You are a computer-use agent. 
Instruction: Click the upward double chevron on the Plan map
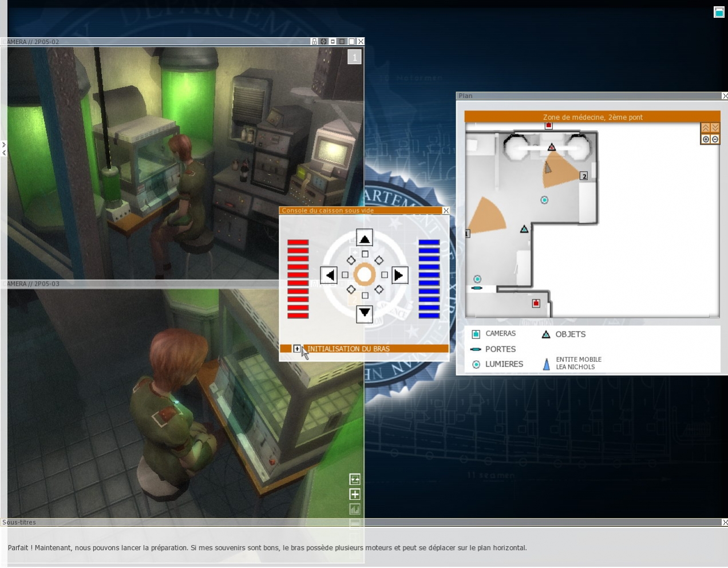click(x=706, y=128)
